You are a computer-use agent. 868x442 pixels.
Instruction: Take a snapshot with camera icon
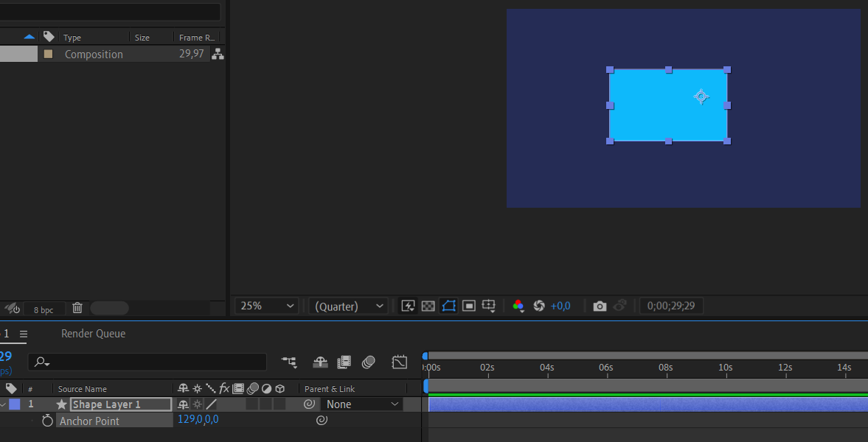[600, 306]
